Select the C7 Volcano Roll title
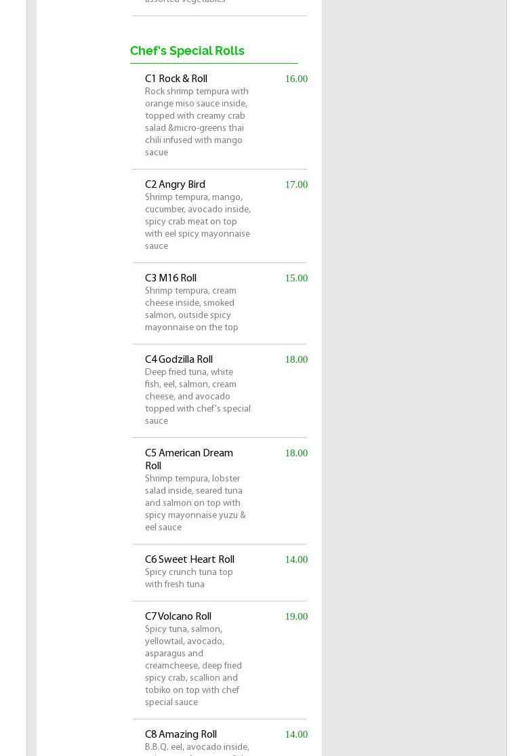This screenshot has height=756, width=532. click(178, 616)
